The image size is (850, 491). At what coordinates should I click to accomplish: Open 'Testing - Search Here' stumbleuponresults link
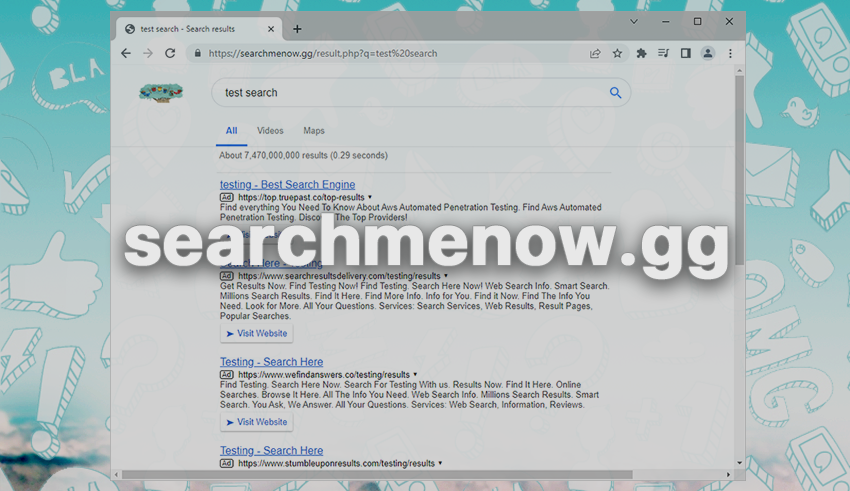[271, 450]
